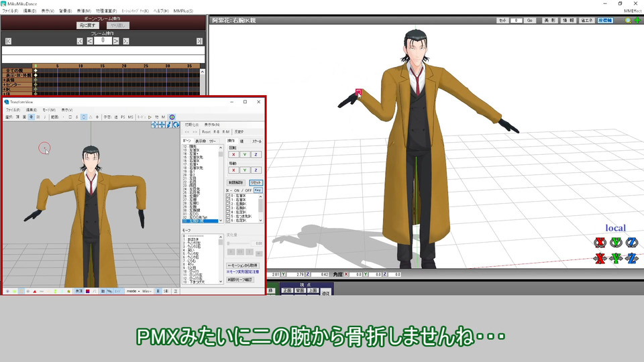Click the highlighted select-mode icon in TransformView toolbar
Image resolution: width=644 pixels, height=362 pixels.
point(32,117)
